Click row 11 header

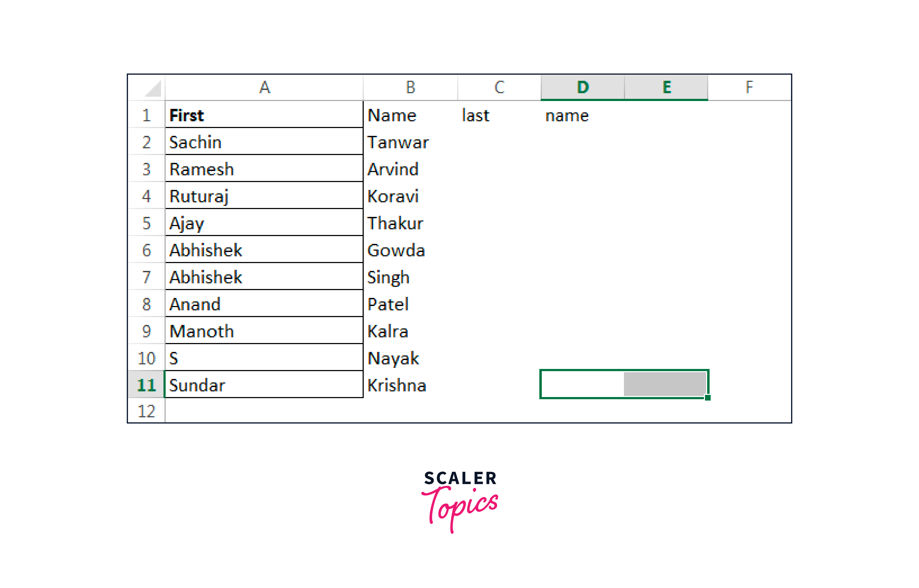point(146,385)
